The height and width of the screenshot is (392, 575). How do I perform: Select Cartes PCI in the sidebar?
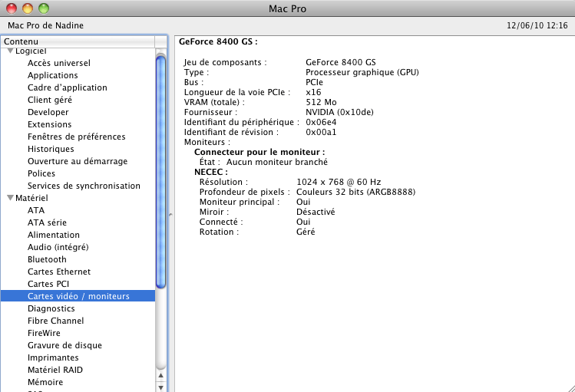point(48,284)
